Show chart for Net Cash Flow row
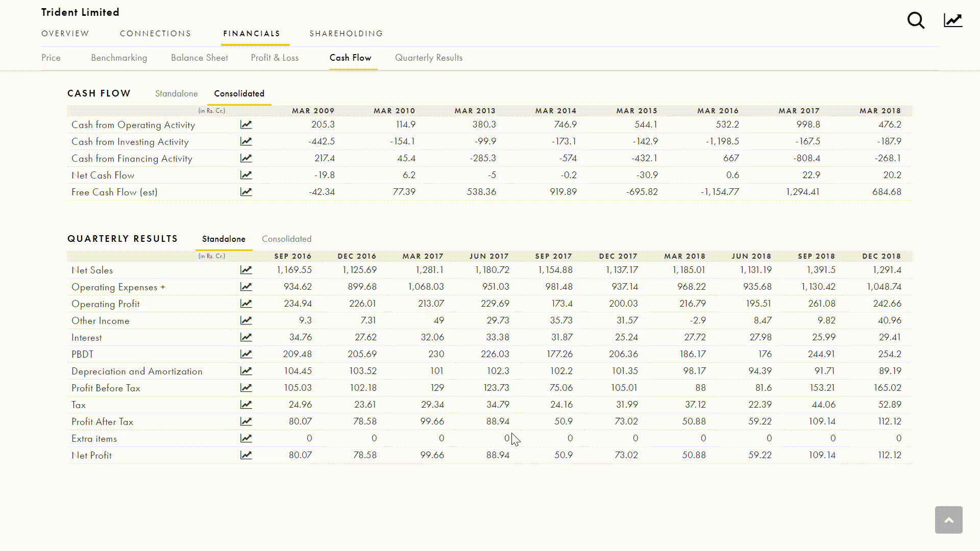The width and height of the screenshot is (980, 551). coord(246,175)
